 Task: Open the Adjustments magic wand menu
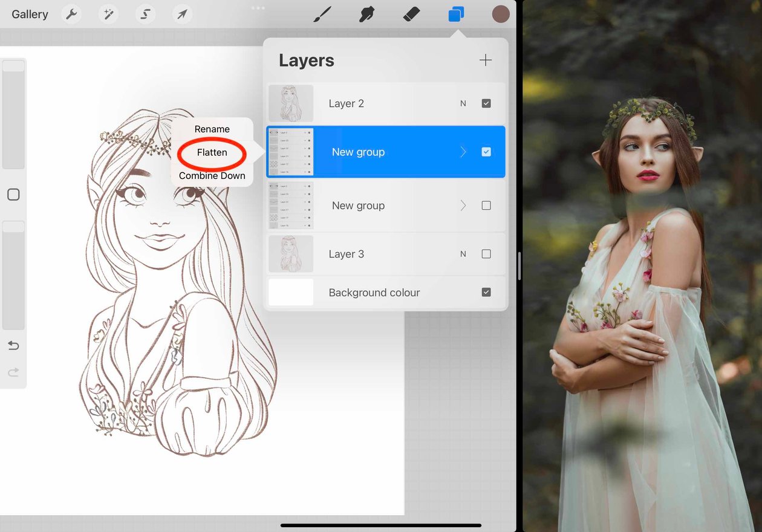(109, 15)
